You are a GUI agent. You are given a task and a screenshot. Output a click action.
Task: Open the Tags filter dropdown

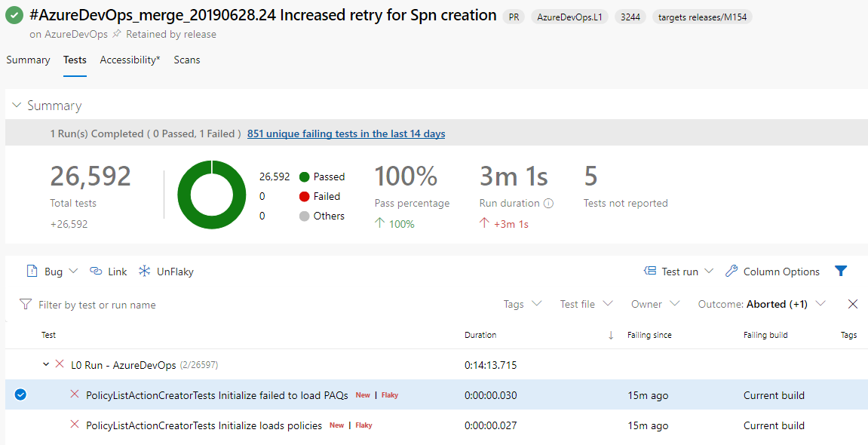523,304
